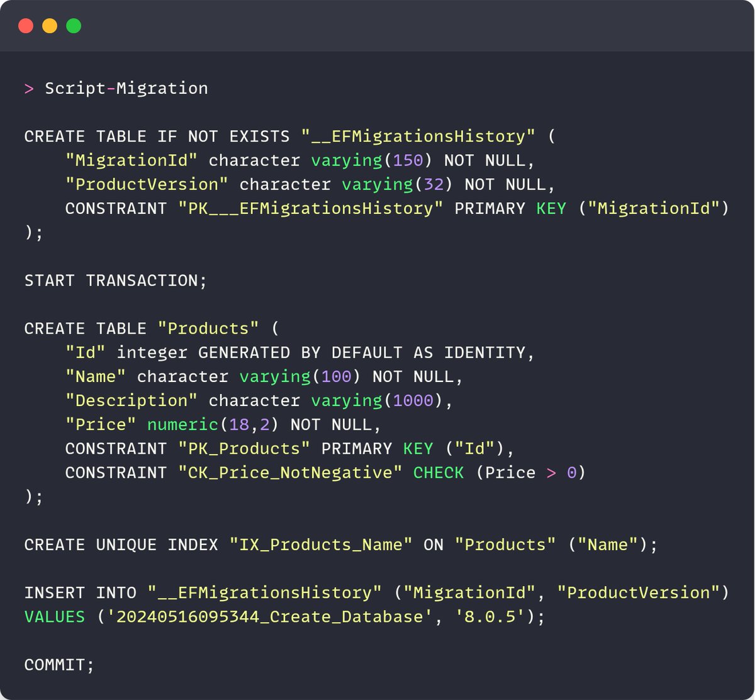
Task: Click the "Price" column name
Action: click(x=101, y=424)
